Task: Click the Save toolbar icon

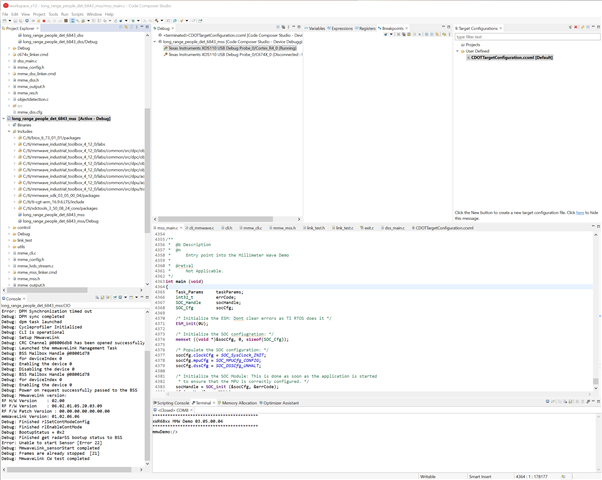Action: 15,21
